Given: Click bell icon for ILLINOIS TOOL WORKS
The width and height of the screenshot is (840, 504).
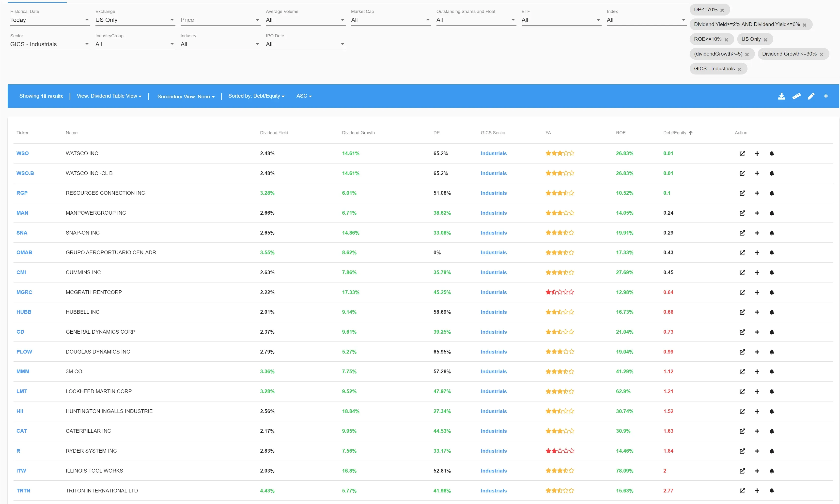Looking at the screenshot, I should click(x=772, y=471).
